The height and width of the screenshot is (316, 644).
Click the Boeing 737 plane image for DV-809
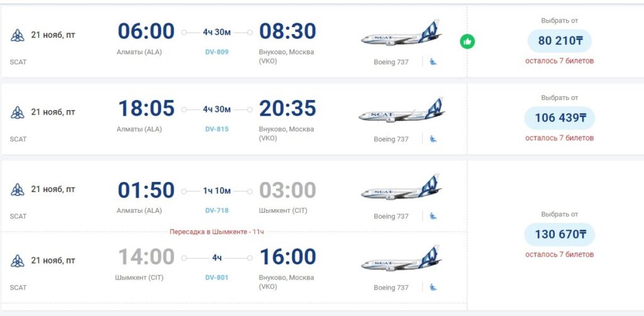tap(401, 34)
